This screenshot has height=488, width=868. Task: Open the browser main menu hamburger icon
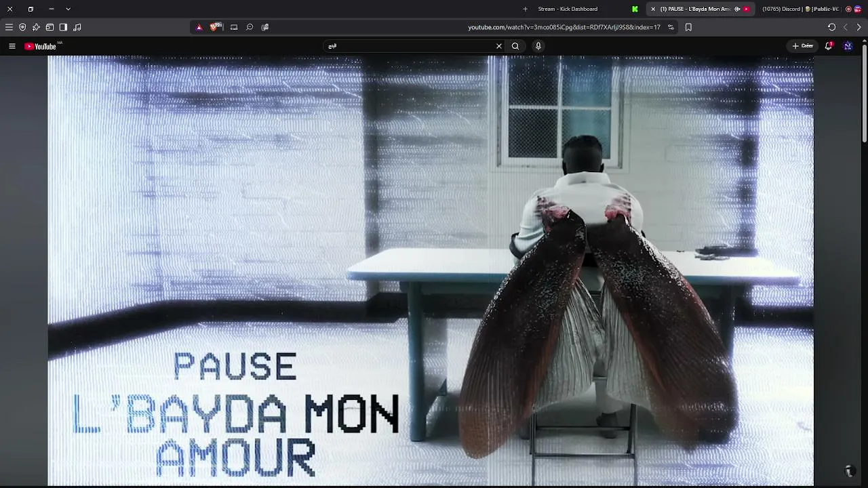pyautogui.click(x=9, y=27)
